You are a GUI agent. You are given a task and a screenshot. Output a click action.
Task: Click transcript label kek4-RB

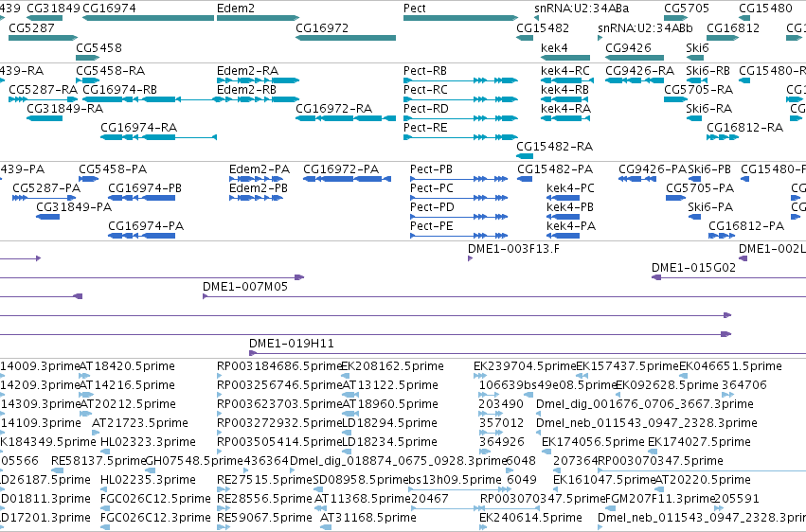tap(564, 89)
